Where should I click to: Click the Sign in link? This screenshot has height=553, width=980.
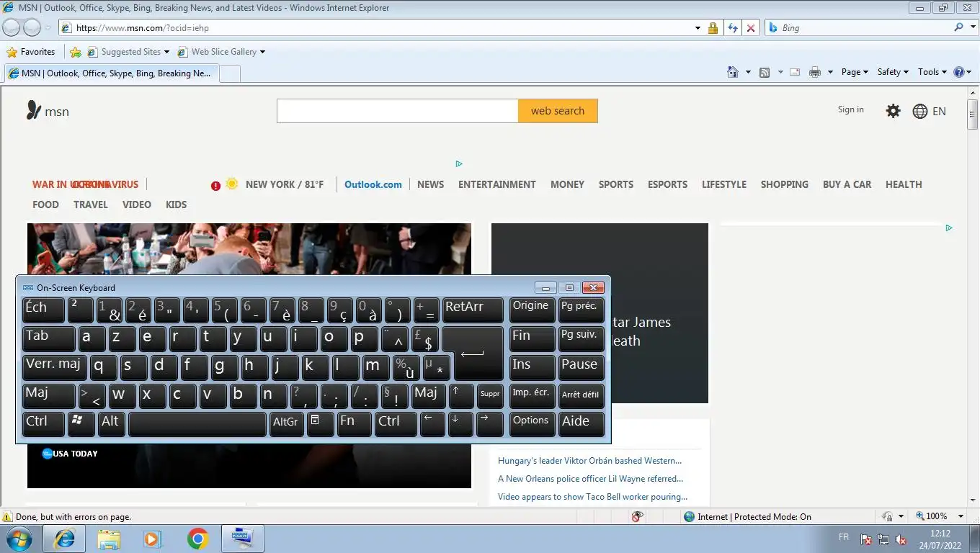tap(850, 109)
